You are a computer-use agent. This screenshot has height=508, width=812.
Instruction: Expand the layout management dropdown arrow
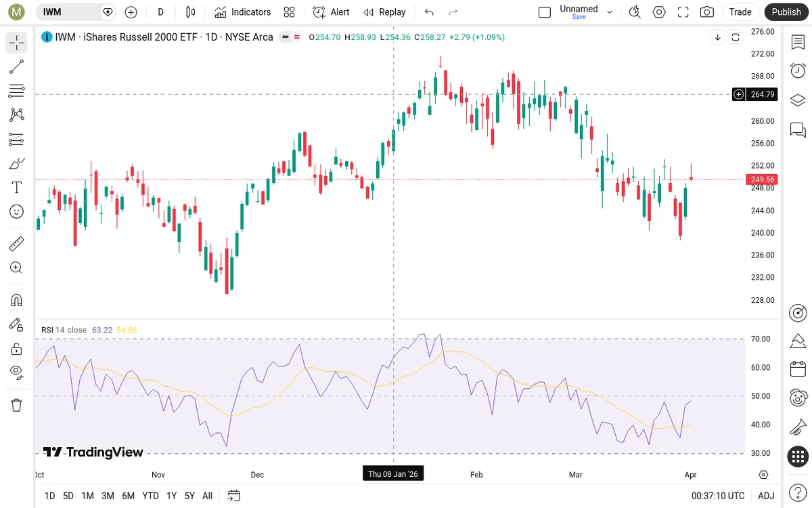coord(610,12)
